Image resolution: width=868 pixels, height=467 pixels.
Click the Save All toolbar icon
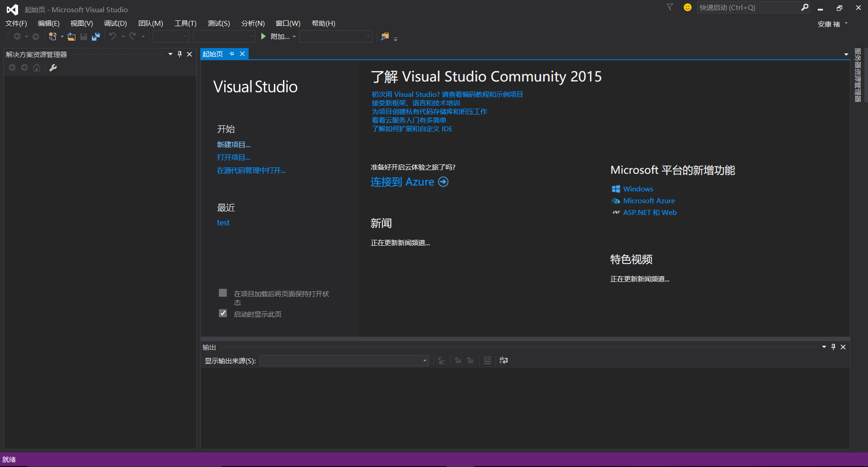95,37
